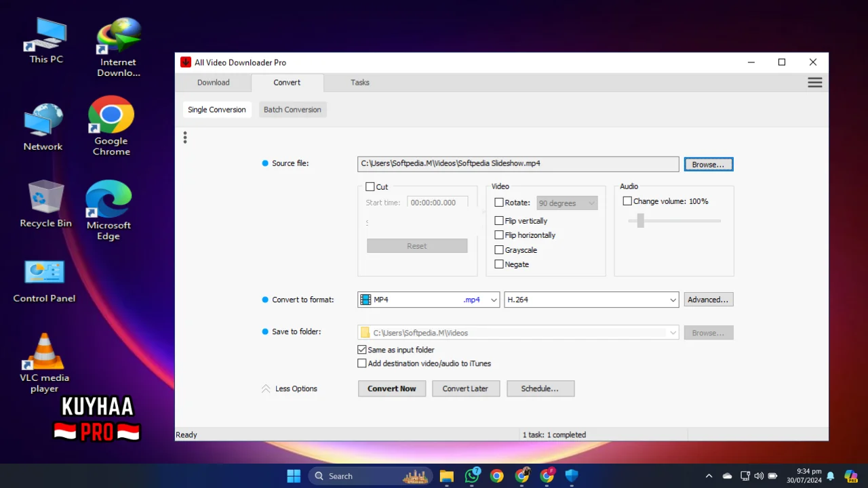The height and width of the screenshot is (488, 868).
Task: Select VLC media player desktop shortcut
Action: coord(44,363)
